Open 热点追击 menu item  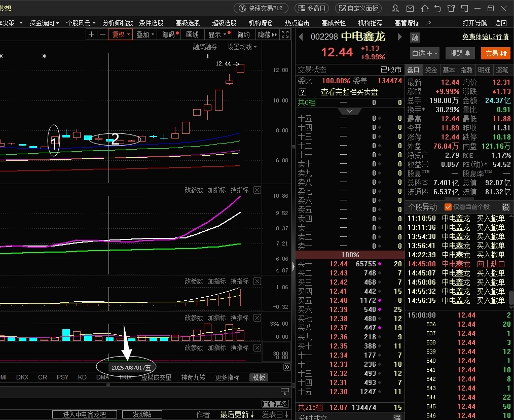point(297,23)
